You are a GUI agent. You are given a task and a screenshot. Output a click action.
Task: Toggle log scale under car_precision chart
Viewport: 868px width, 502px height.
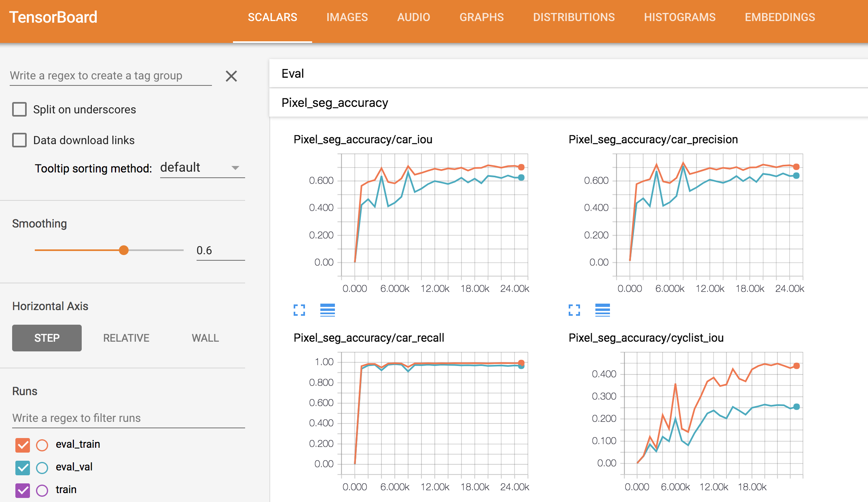pyautogui.click(x=602, y=310)
